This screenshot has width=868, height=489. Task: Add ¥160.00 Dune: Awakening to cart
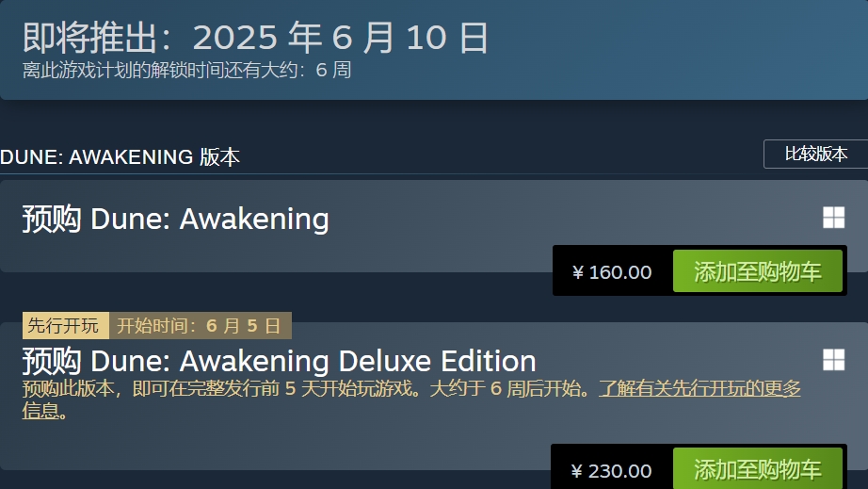[757, 271]
